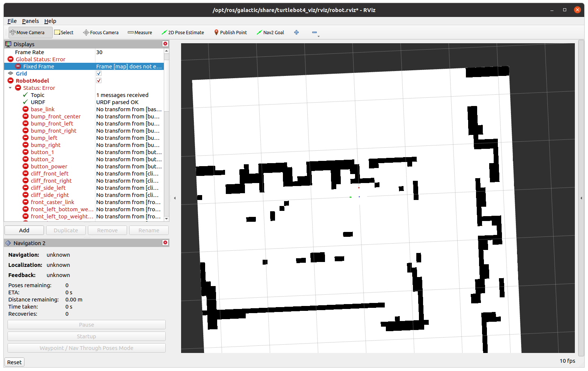
Task: Click the Focus Camera tool
Action: [x=100, y=32]
